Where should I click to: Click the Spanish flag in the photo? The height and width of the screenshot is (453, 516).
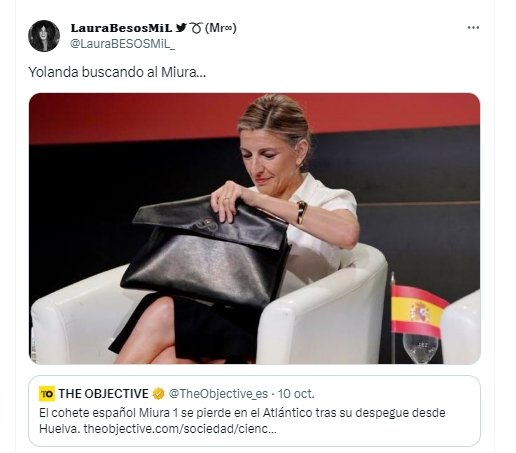(418, 311)
